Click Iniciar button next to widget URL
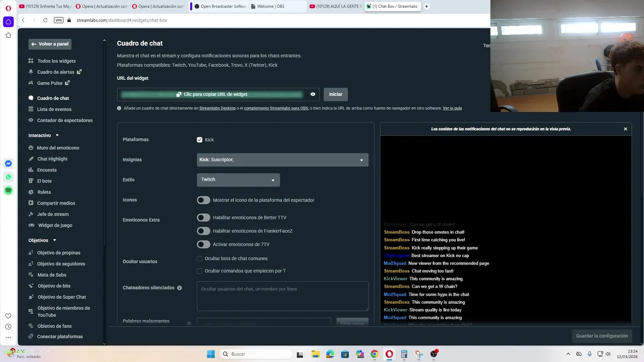644x362 pixels. pos(336,94)
